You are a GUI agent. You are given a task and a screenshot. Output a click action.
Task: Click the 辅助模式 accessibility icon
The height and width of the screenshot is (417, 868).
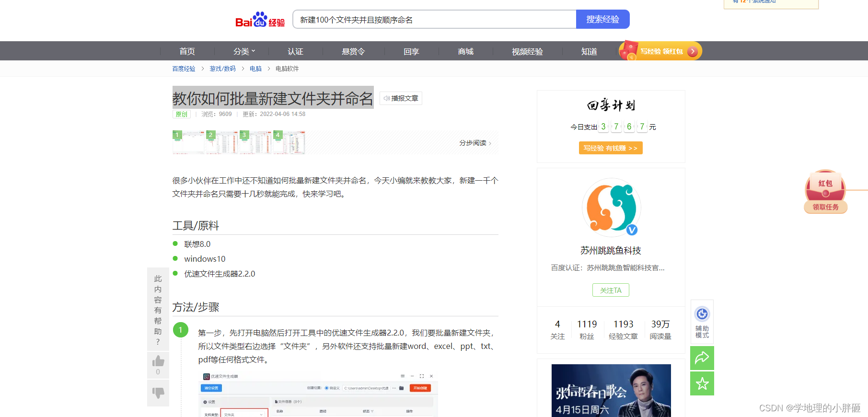(702, 321)
